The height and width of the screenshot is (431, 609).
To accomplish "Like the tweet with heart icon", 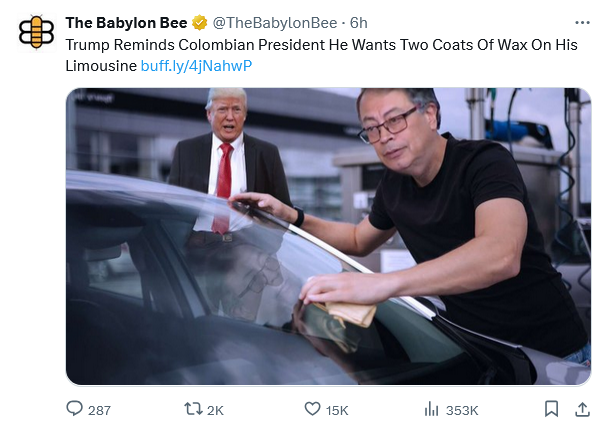I will coord(312,409).
